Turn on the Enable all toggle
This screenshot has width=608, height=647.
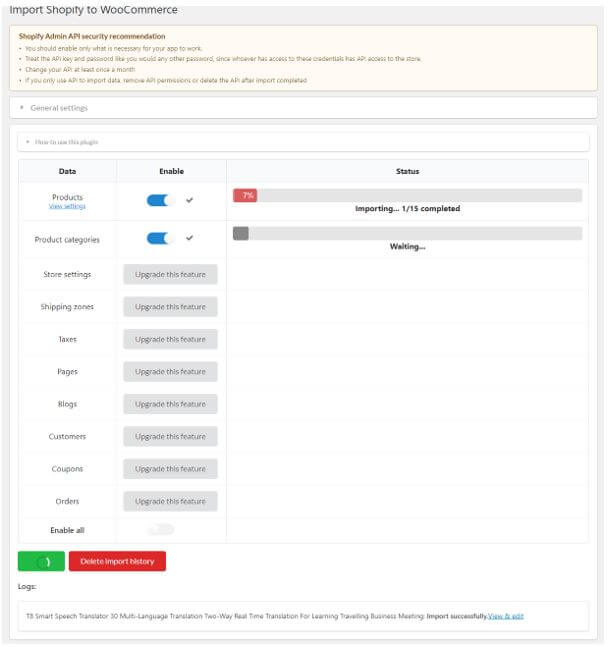[160, 529]
